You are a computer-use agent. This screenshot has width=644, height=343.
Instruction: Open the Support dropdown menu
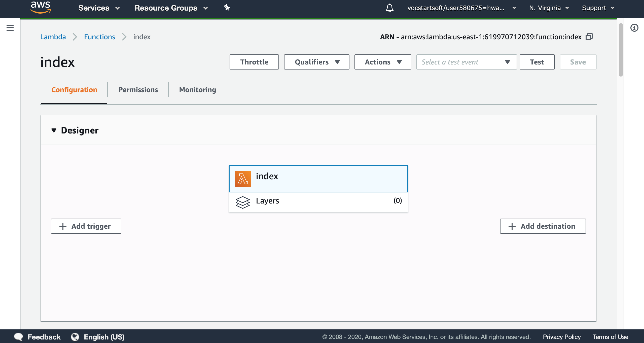(x=598, y=8)
